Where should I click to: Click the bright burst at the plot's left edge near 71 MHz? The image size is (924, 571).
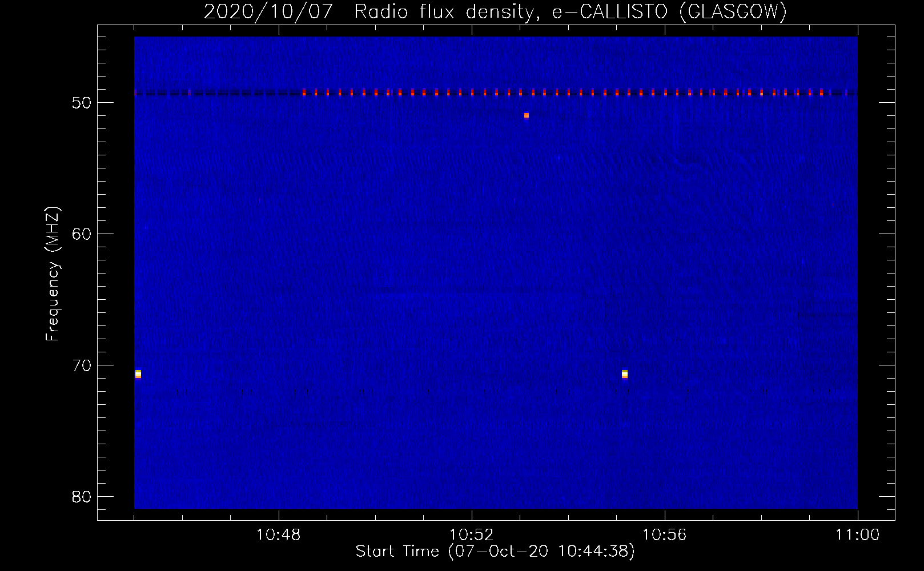click(x=138, y=374)
